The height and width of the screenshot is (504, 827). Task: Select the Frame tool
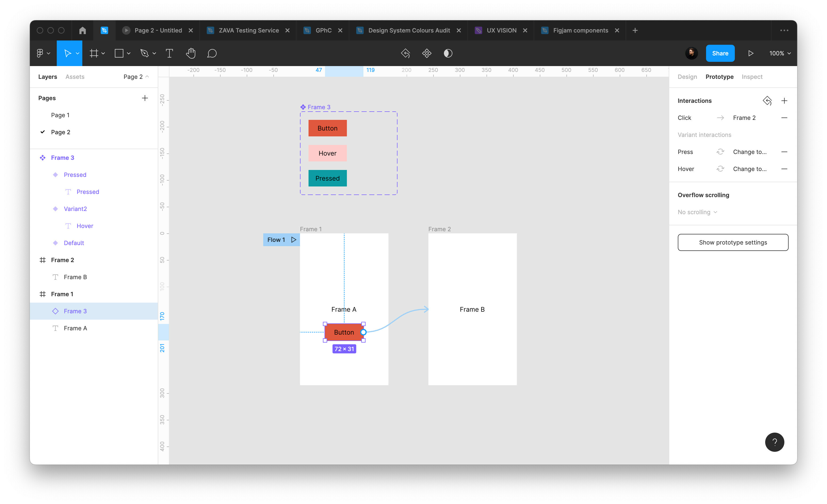click(x=94, y=53)
